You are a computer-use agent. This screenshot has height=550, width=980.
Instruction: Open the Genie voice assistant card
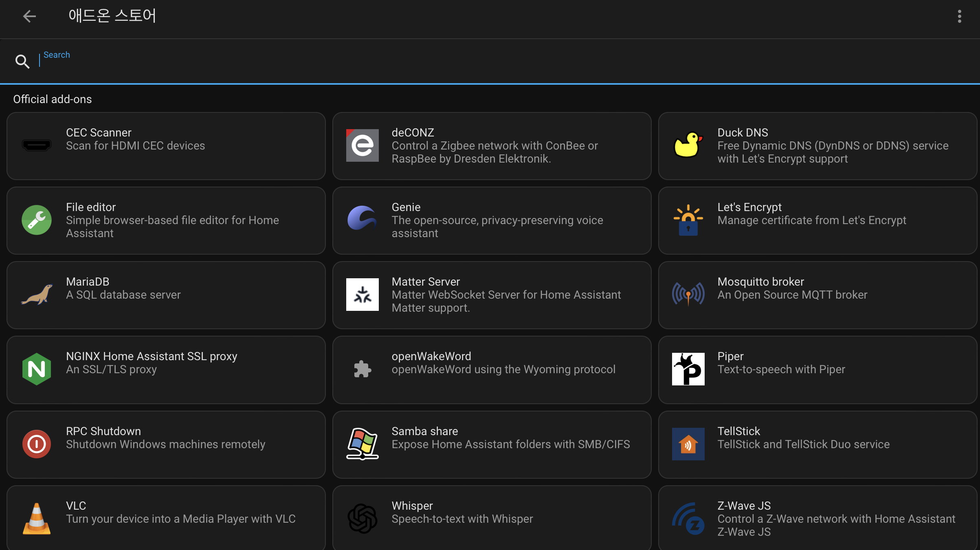[492, 220]
